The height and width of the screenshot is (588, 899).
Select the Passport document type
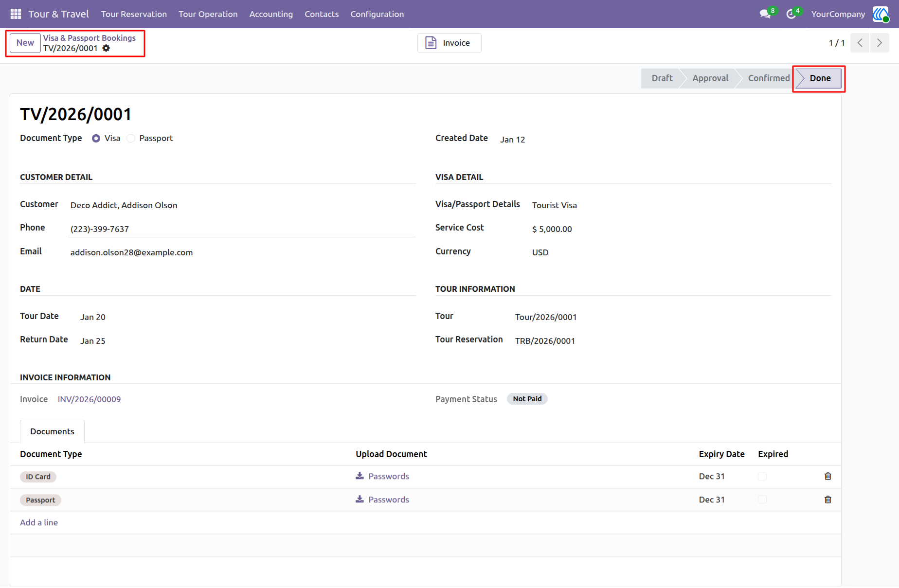pyautogui.click(x=131, y=139)
